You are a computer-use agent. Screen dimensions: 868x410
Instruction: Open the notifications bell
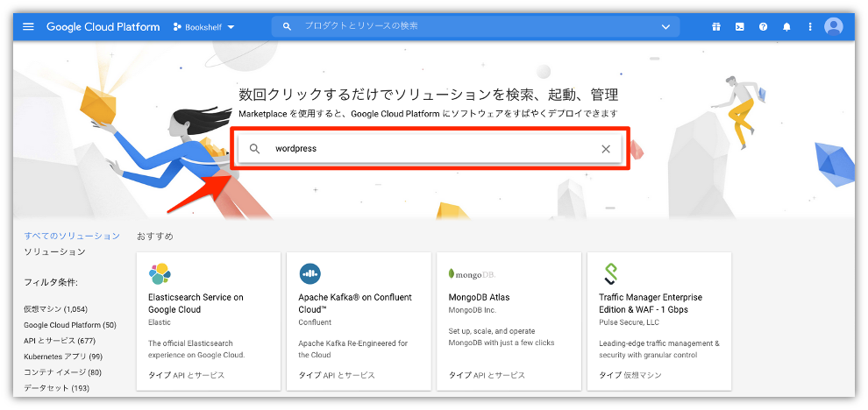786,26
